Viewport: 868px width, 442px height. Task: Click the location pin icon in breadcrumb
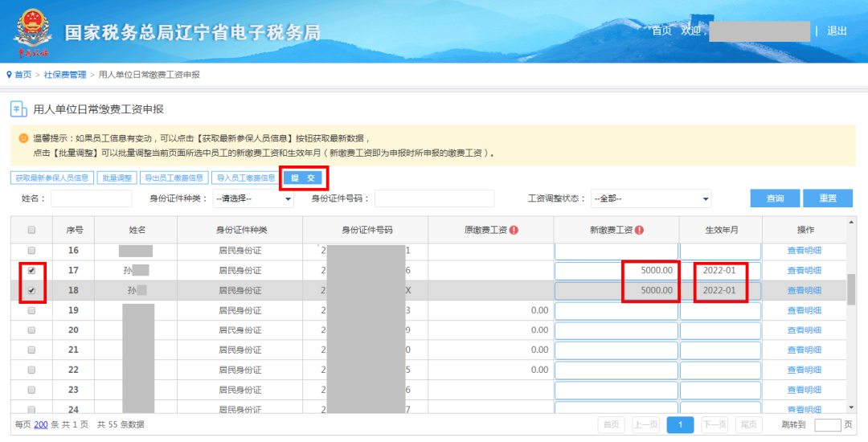tap(9, 75)
